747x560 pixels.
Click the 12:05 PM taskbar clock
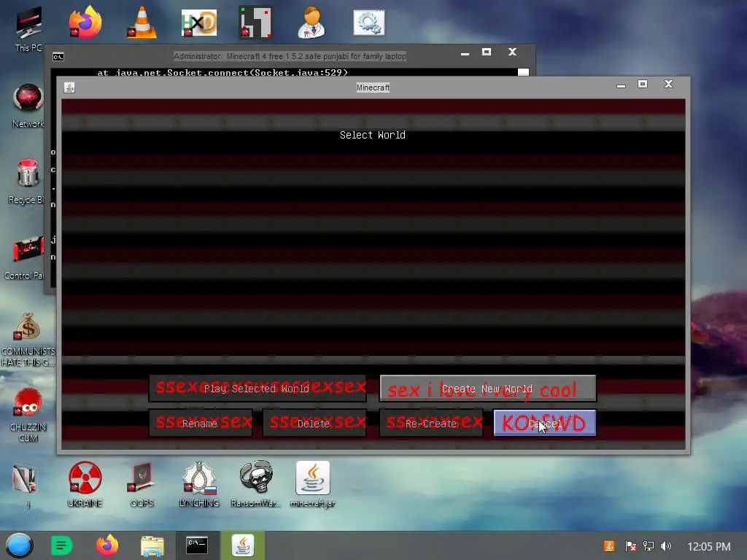(709, 547)
